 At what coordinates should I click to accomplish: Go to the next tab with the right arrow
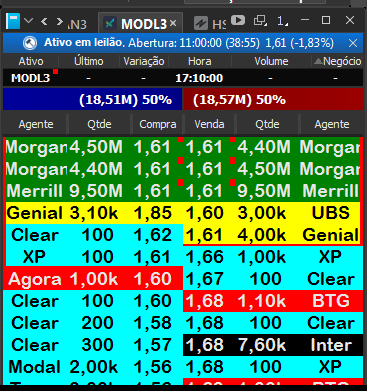[59, 22]
